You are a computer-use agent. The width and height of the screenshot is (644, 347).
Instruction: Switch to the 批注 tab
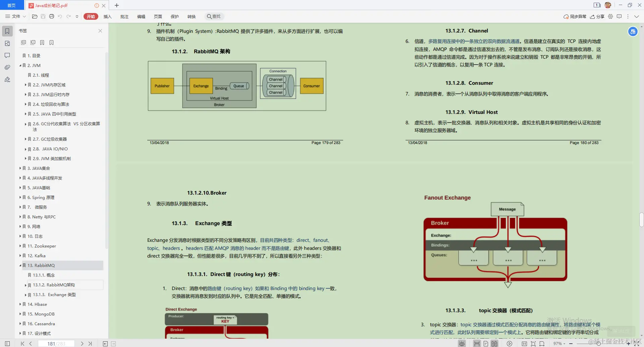(x=124, y=16)
